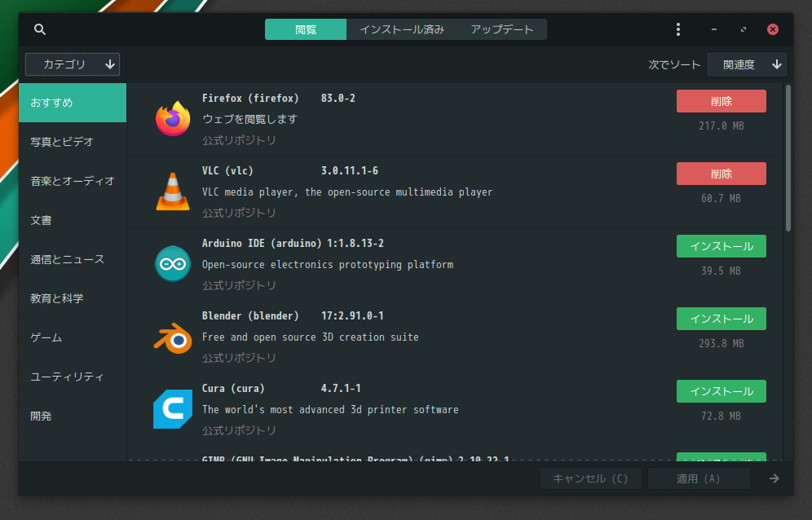
Task: Click the VLC media player description
Action: click(x=347, y=192)
